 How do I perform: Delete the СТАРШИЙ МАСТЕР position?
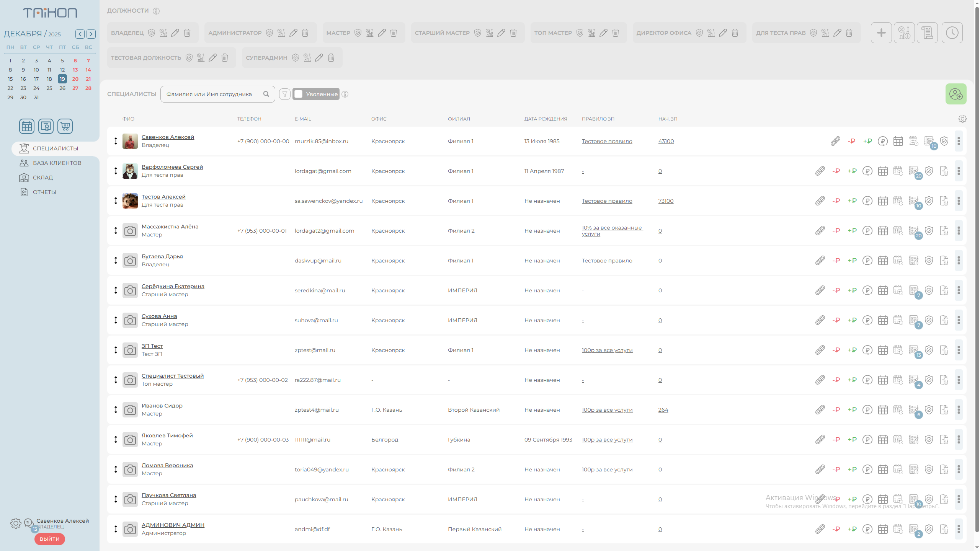(513, 33)
